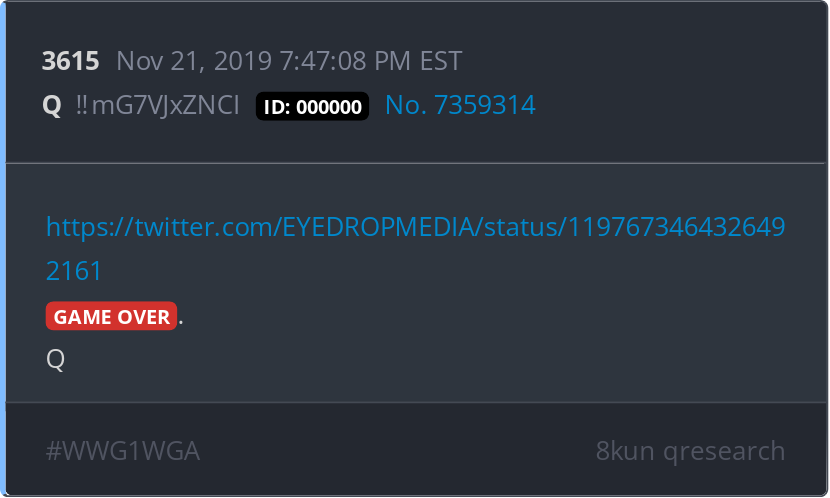The height and width of the screenshot is (498, 830).
Task: Click the 8kun word in footer
Action: tap(625, 451)
